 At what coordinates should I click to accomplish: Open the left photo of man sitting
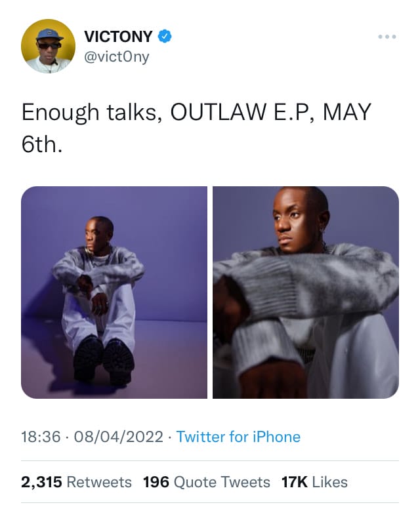pyautogui.click(x=114, y=293)
